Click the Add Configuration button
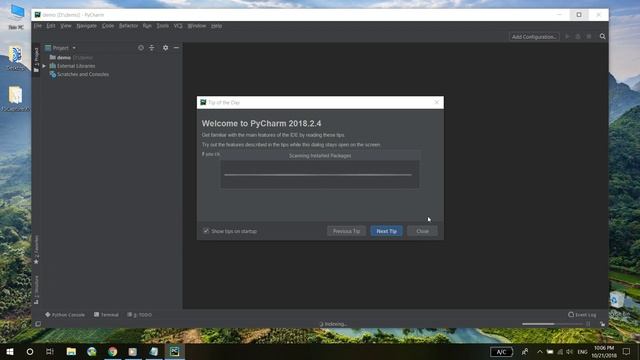 pos(534,37)
